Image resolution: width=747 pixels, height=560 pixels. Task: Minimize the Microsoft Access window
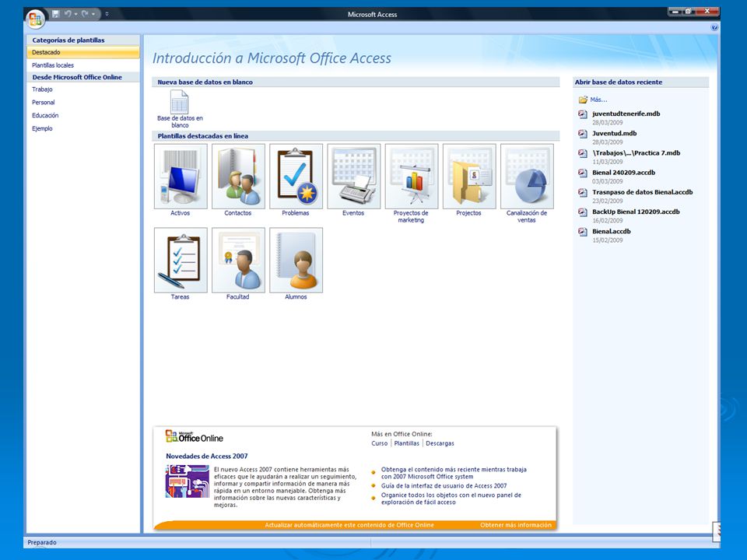pos(675,12)
